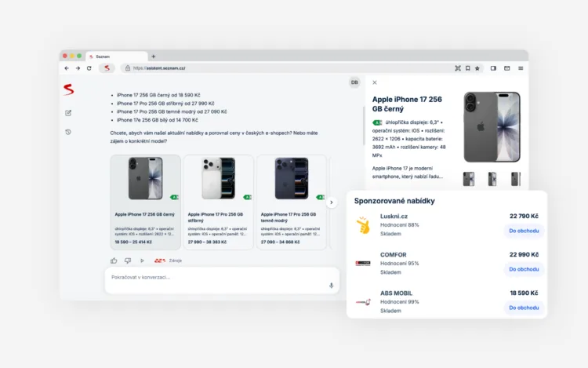Open the mail icon in toolbar
This screenshot has width=588, height=368.
tap(507, 68)
